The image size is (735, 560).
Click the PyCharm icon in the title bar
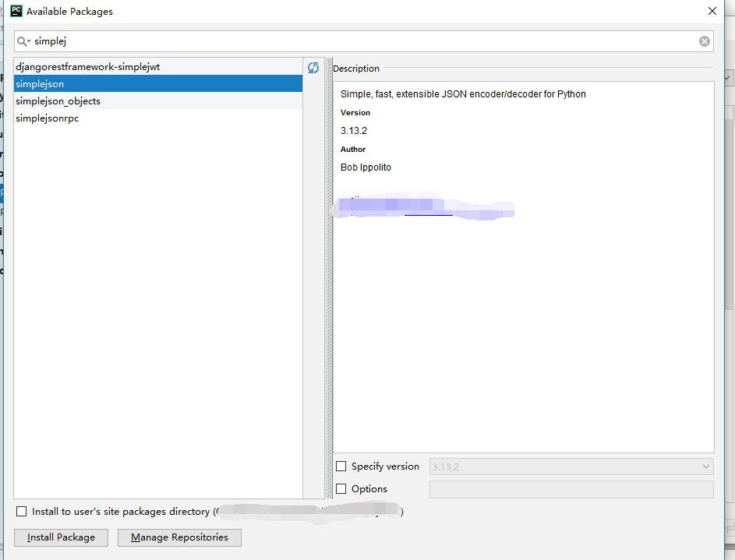click(16, 11)
